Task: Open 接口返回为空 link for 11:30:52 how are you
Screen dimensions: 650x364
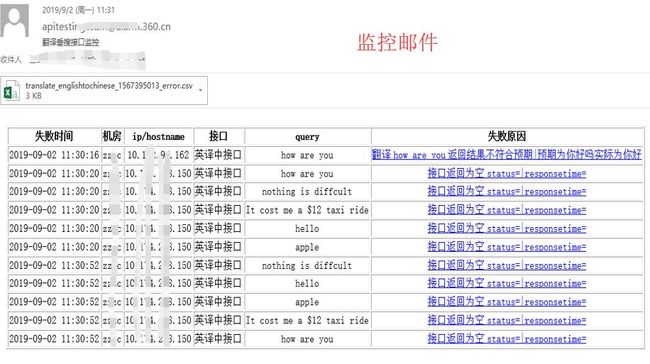Action: 507,339
